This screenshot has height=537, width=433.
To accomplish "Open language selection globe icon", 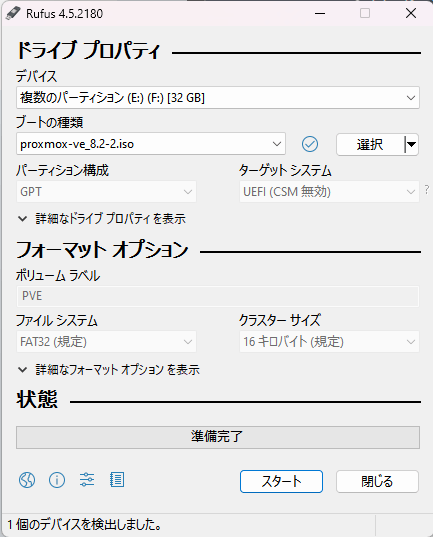I will coord(27,480).
